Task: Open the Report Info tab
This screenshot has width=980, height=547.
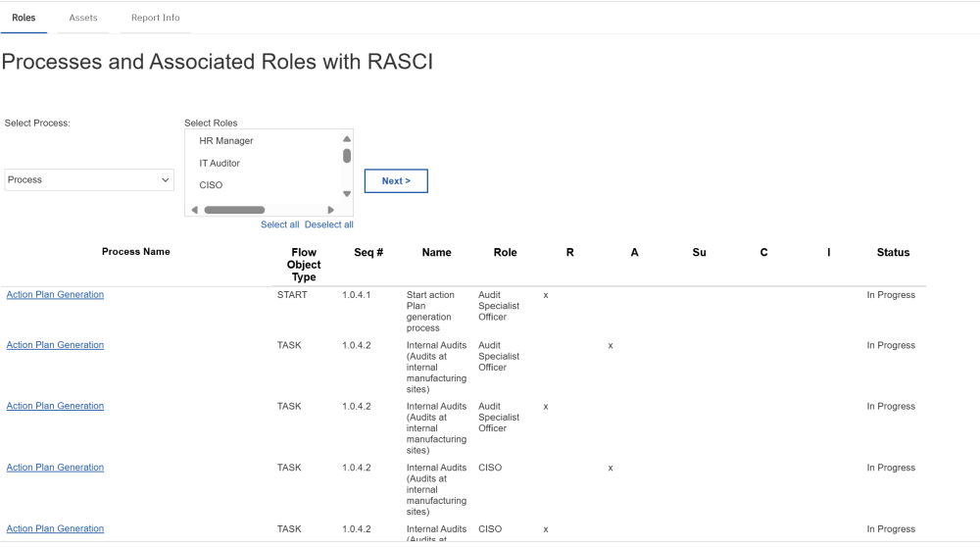Action: point(155,18)
